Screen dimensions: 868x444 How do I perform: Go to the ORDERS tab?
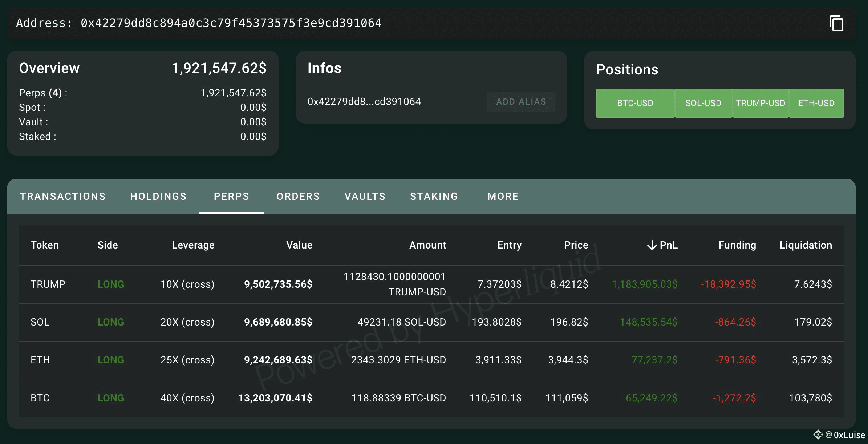298,197
